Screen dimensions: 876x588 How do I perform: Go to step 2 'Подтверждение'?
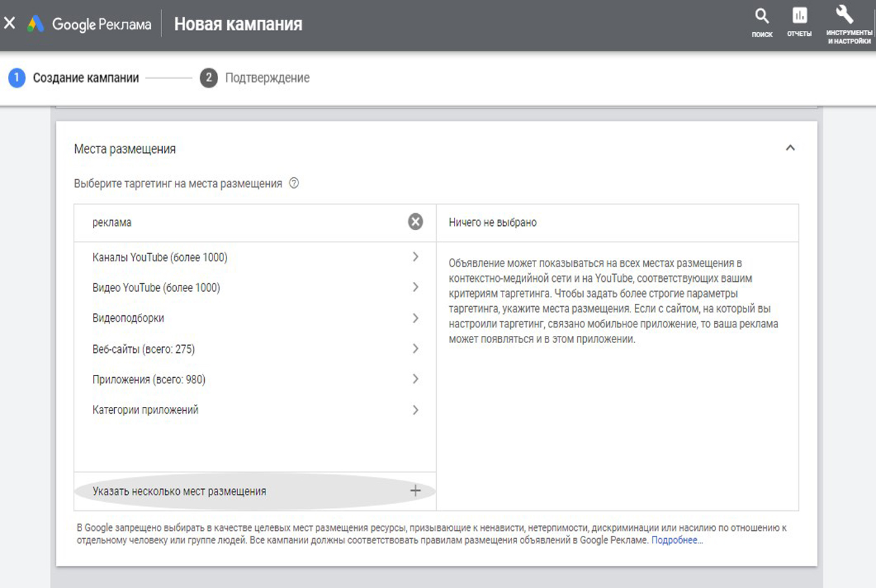click(267, 78)
